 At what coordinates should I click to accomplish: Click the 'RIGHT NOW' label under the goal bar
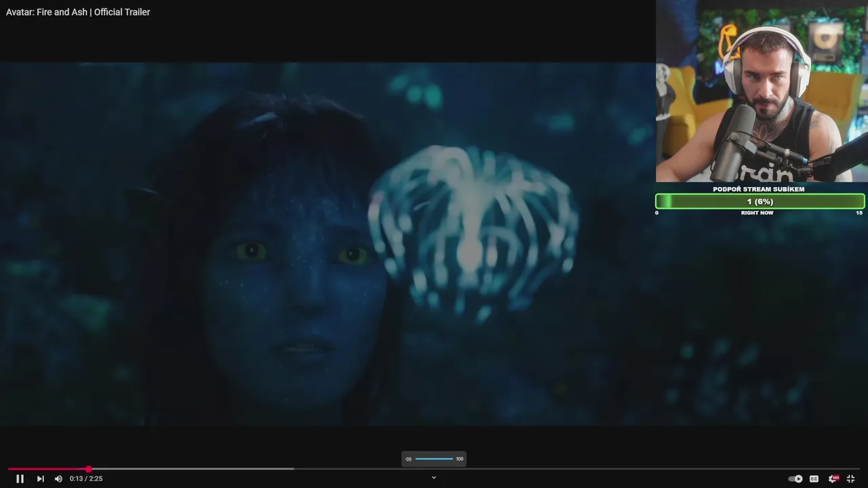point(757,213)
